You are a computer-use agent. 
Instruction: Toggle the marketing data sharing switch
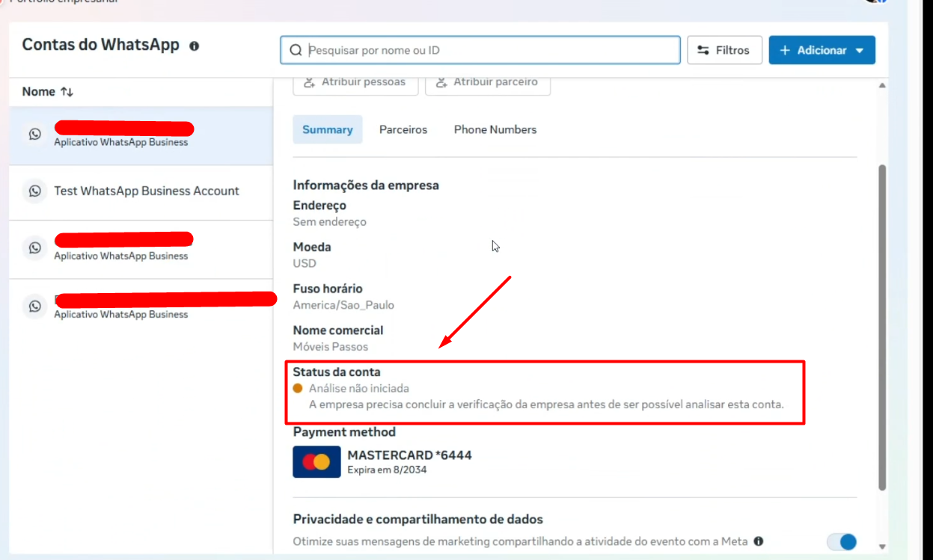(x=842, y=541)
